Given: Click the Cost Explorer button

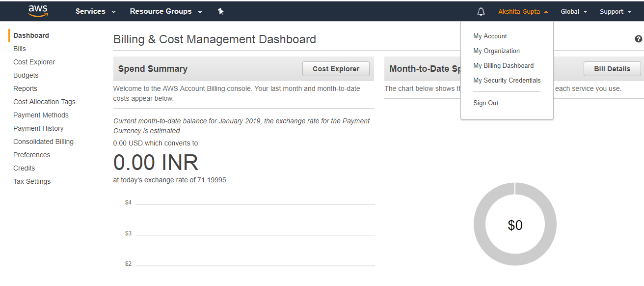Looking at the screenshot, I should (x=336, y=69).
